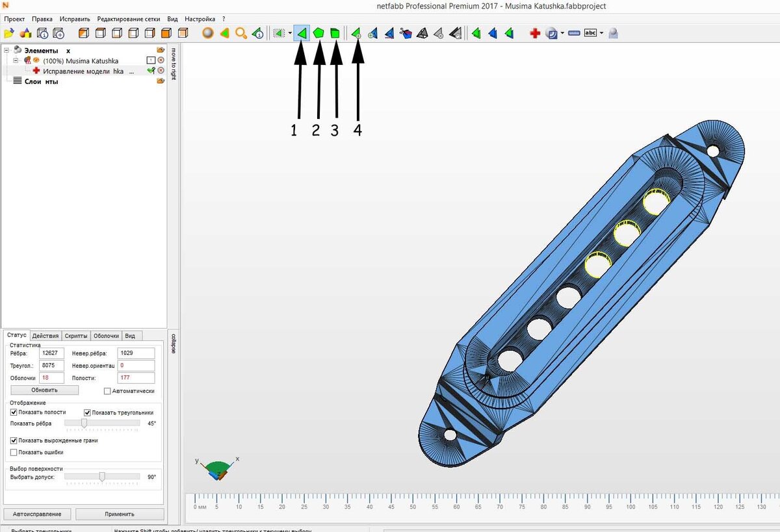
Task: Click the blue ruler measure icon
Action: pyautogui.click(x=574, y=33)
